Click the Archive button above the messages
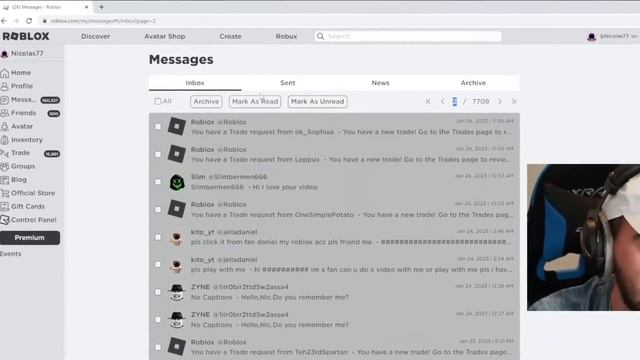The height and width of the screenshot is (360, 640). 206,102
